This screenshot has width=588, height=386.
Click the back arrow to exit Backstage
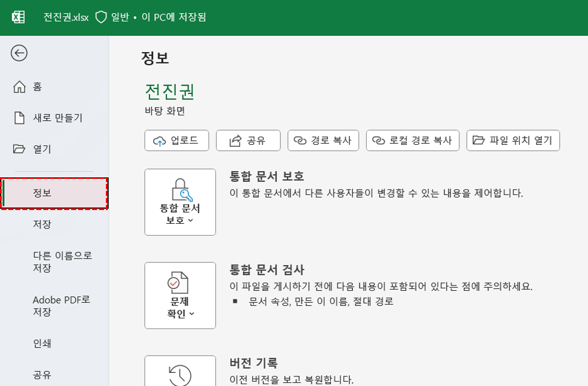pyautogui.click(x=20, y=53)
